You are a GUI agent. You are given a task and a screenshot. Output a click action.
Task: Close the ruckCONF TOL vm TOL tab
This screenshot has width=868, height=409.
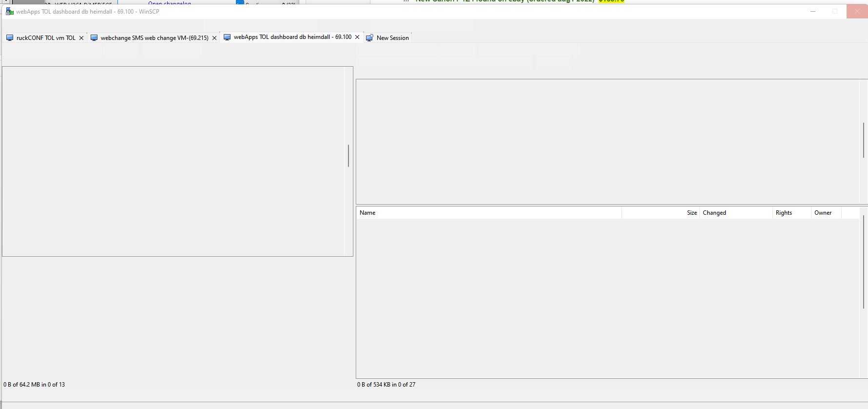(81, 38)
